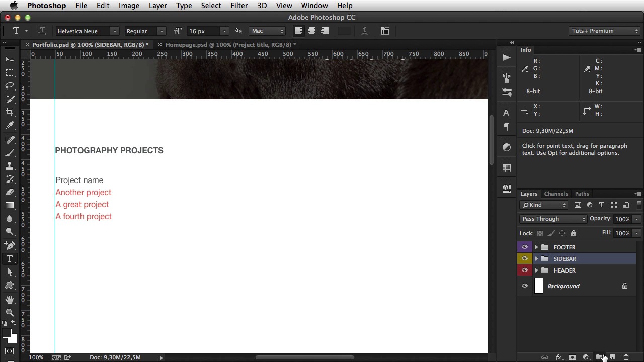Select the Quick Selection tool
Screen dimensions: 644x362
click(10, 99)
